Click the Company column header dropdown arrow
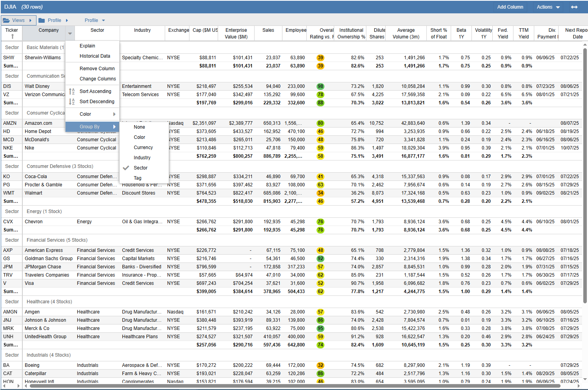Screen dimensions: 588x390 tap(70, 34)
